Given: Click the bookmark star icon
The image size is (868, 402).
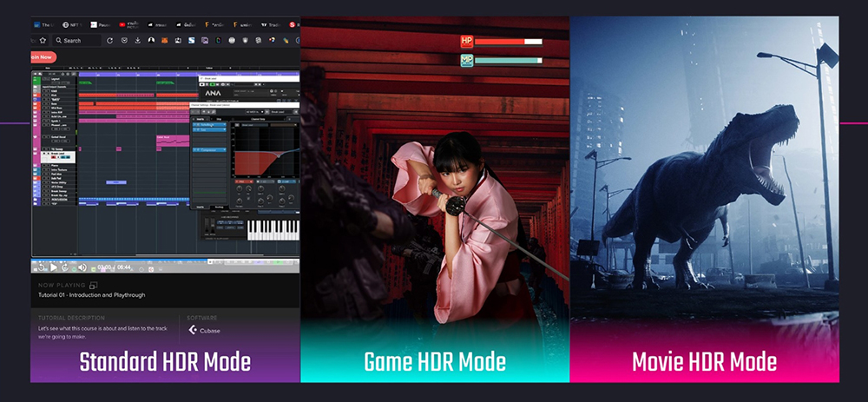Looking at the screenshot, I should pos(43,40).
